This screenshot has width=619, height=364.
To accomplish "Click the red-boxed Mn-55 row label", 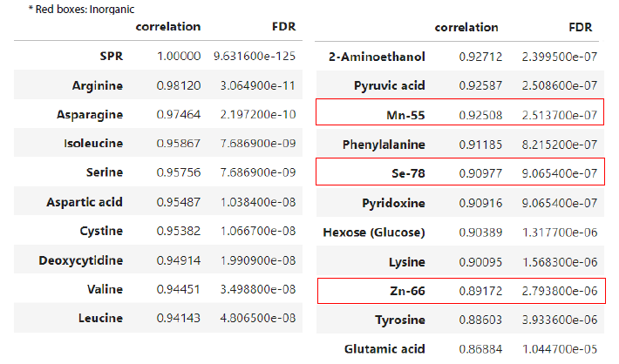I will tap(404, 114).
